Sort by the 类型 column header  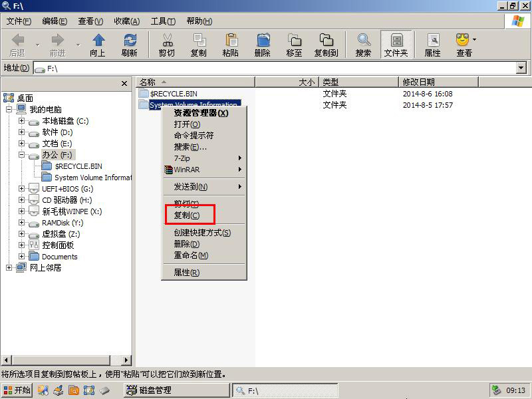pyautogui.click(x=359, y=82)
